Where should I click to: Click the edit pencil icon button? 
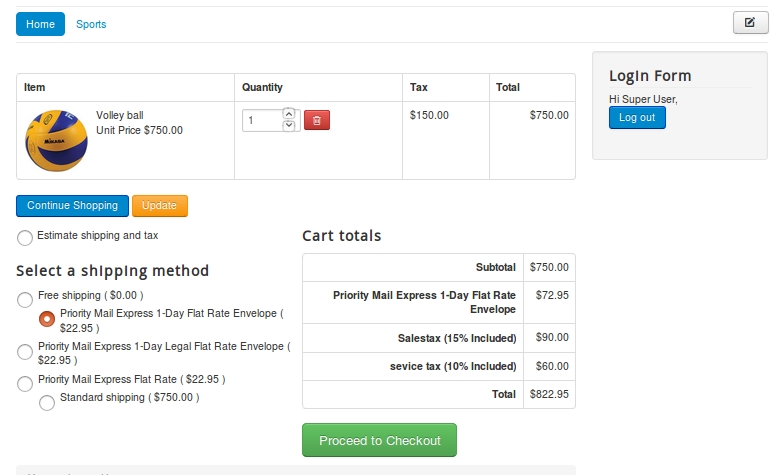coord(751,22)
